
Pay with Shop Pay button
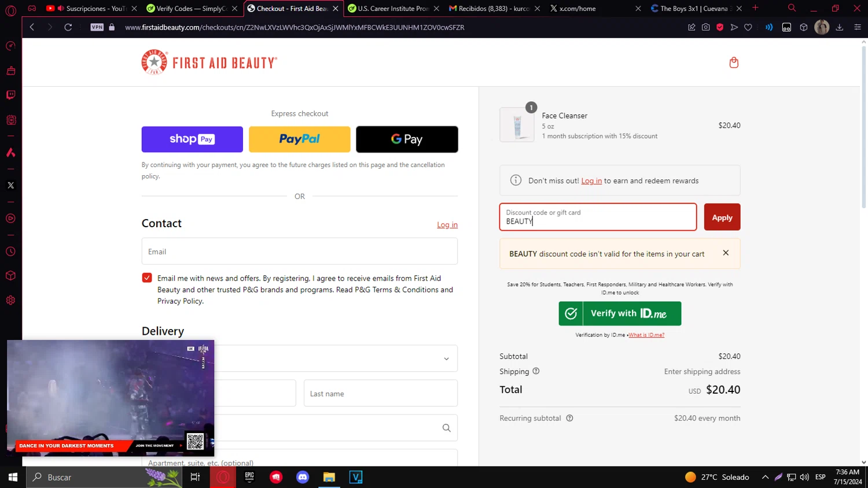click(192, 139)
